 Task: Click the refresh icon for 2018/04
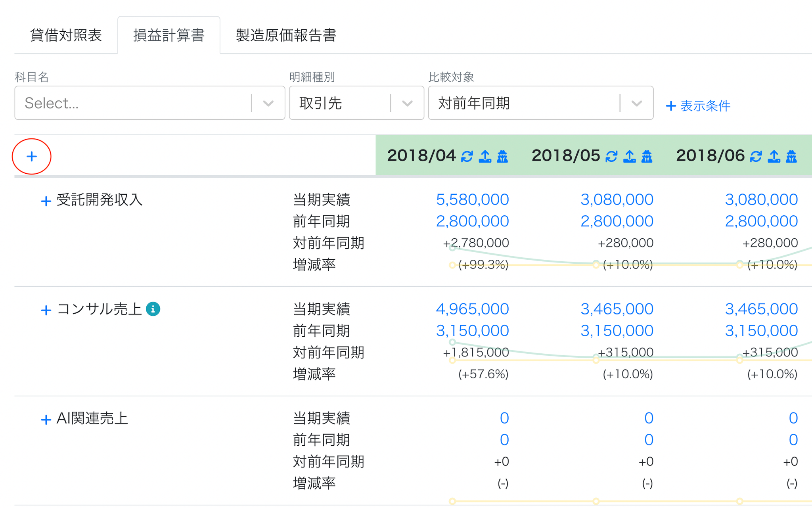(467, 157)
